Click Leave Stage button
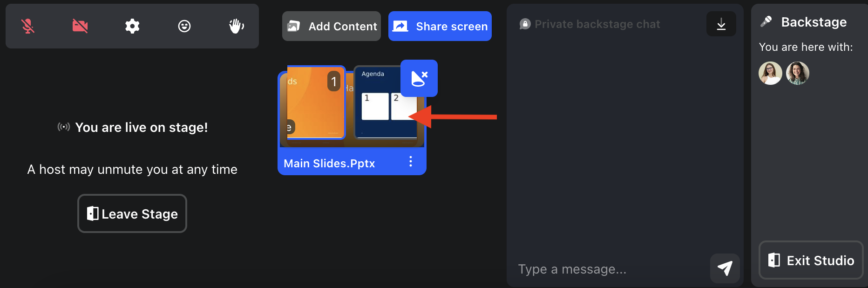The image size is (868, 288). click(x=132, y=213)
